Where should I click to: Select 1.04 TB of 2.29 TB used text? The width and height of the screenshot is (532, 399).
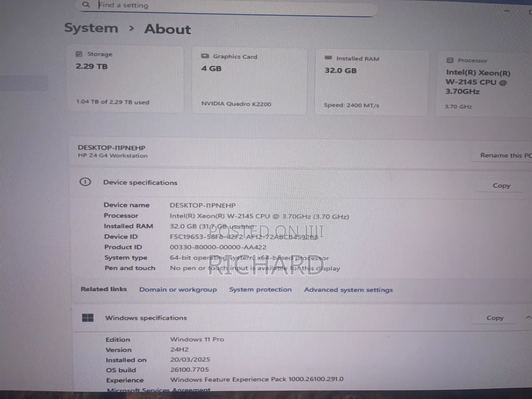(113, 102)
